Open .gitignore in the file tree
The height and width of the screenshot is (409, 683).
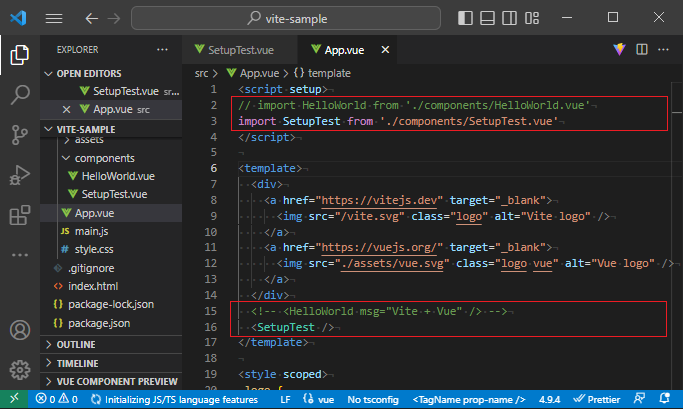(x=91, y=268)
